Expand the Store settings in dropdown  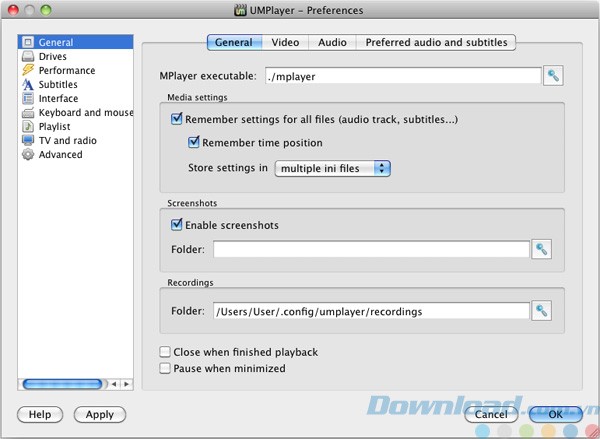point(332,168)
